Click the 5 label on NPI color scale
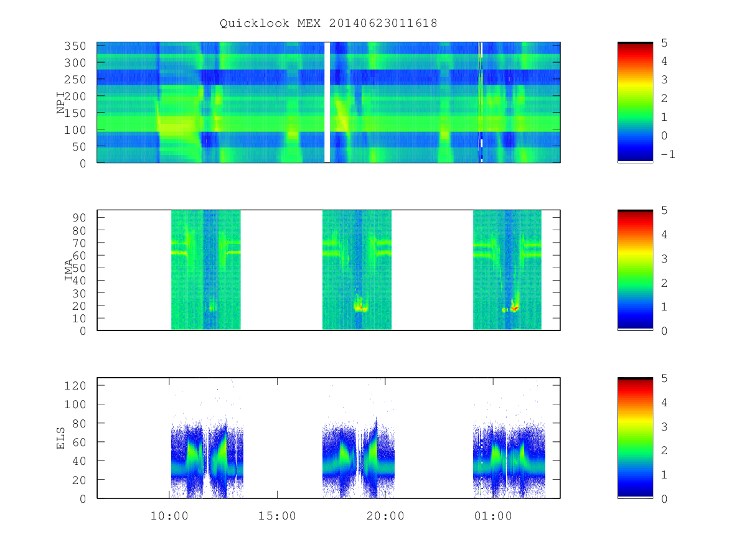 tap(664, 42)
